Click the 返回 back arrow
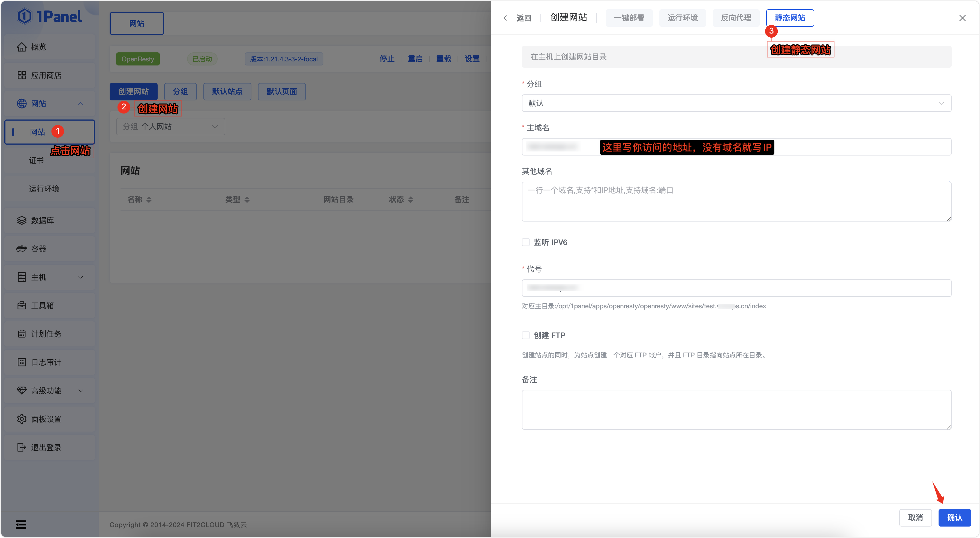The image size is (980, 538). [x=507, y=18]
